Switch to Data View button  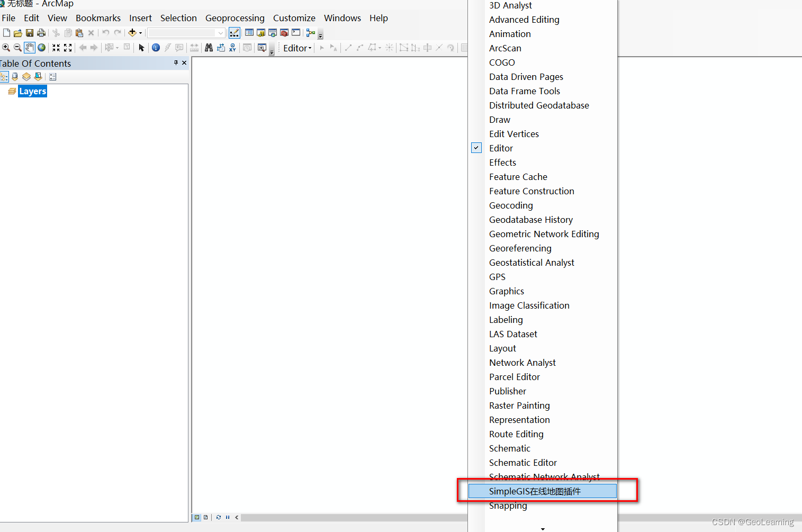(x=197, y=517)
